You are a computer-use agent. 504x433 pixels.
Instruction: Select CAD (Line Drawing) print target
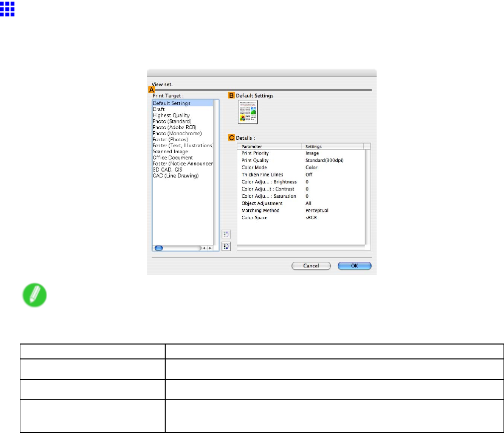pyautogui.click(x=183, y=175)
